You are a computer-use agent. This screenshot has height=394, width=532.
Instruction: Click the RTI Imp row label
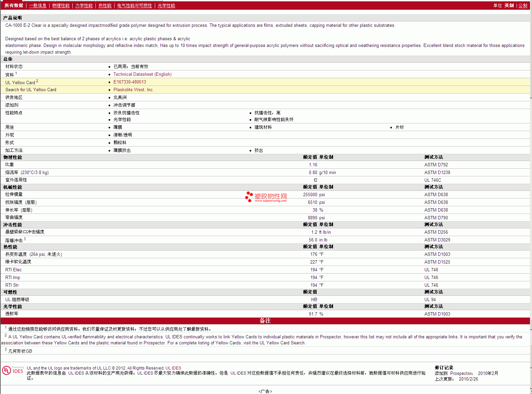(13, 278)
